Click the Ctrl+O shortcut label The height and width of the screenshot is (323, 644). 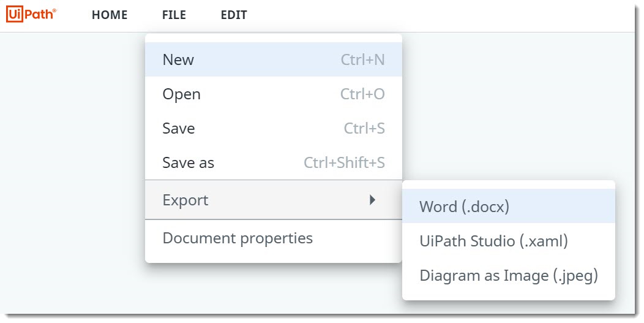click(x=362, y=94)
